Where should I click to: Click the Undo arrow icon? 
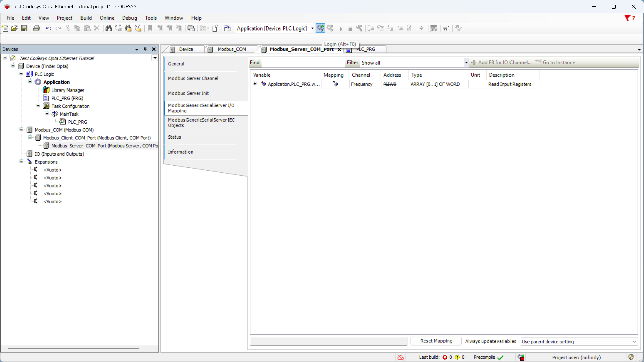click(49, 28)
